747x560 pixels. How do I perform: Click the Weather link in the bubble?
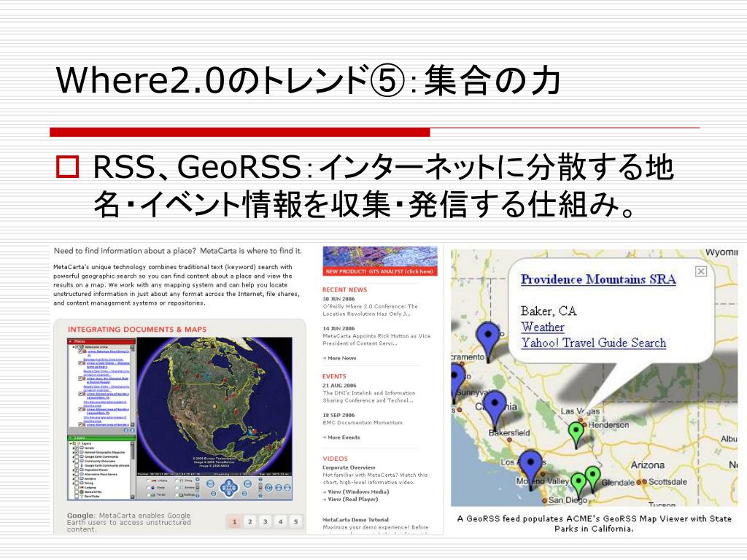pos(543,327)
